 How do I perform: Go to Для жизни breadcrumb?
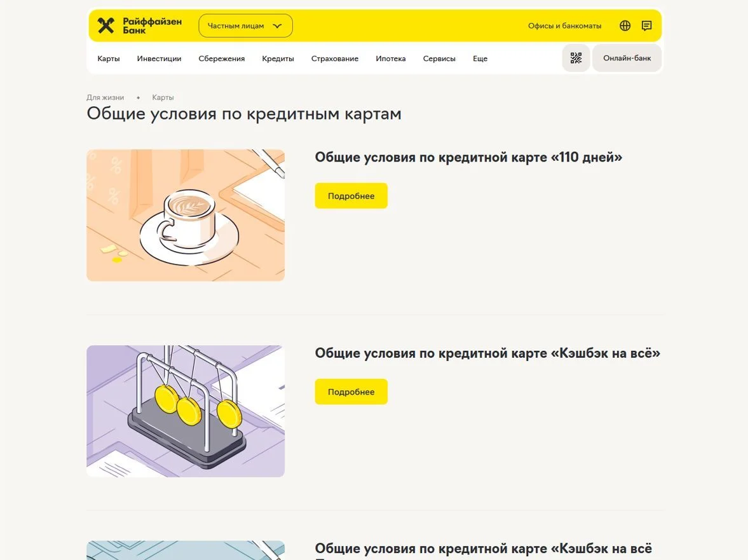pos(105,97)
